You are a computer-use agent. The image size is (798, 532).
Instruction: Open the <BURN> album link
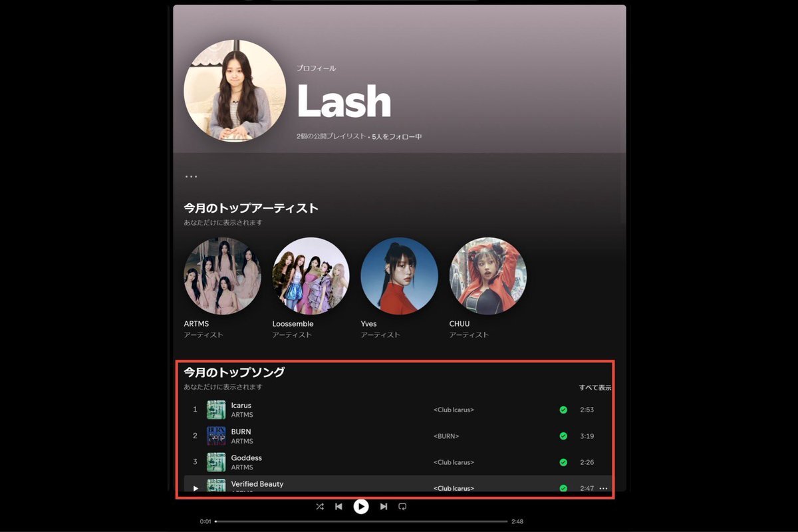point(446,436)
